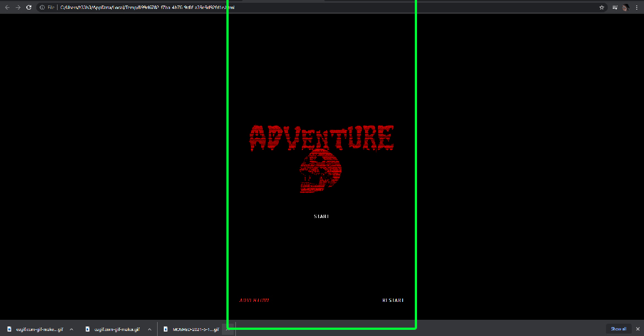Click the GIF file icon on the first download

coord(9,329)
